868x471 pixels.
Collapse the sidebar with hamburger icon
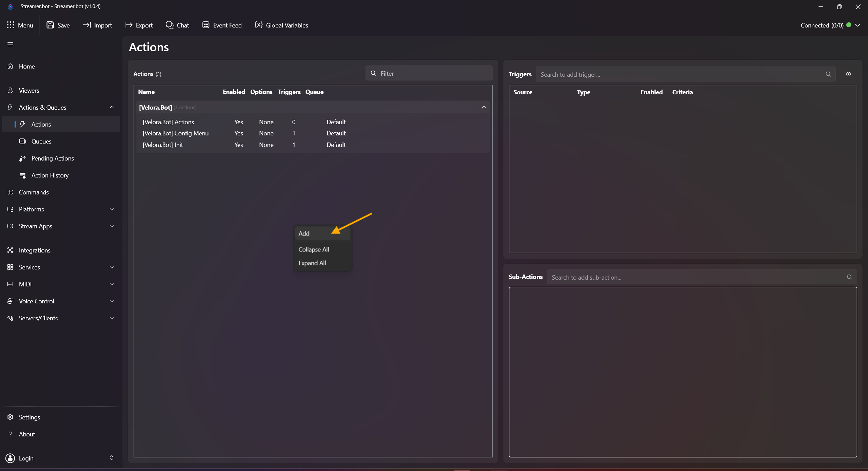(11, 44)
